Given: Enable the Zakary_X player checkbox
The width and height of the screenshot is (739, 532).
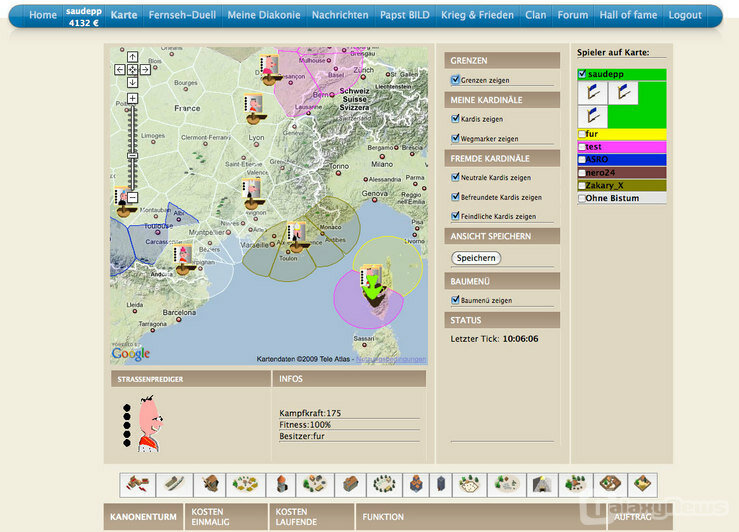Looking at the screenshot, I should (583, 186).
